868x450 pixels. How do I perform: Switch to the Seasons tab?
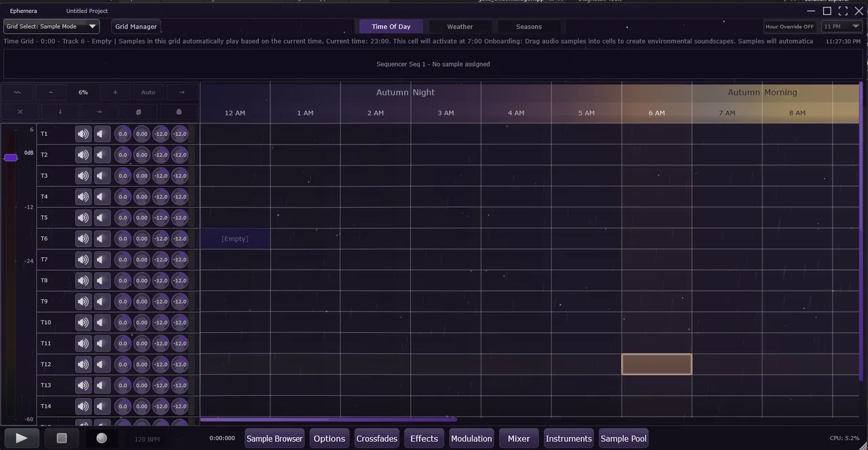click(528, 26)
